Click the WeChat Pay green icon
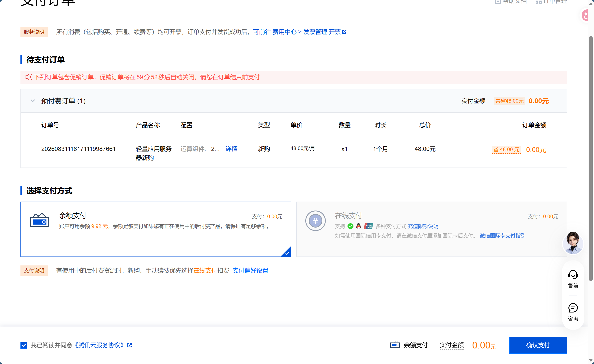This screenshot has height=364, width=594. [x=350, y=226]
